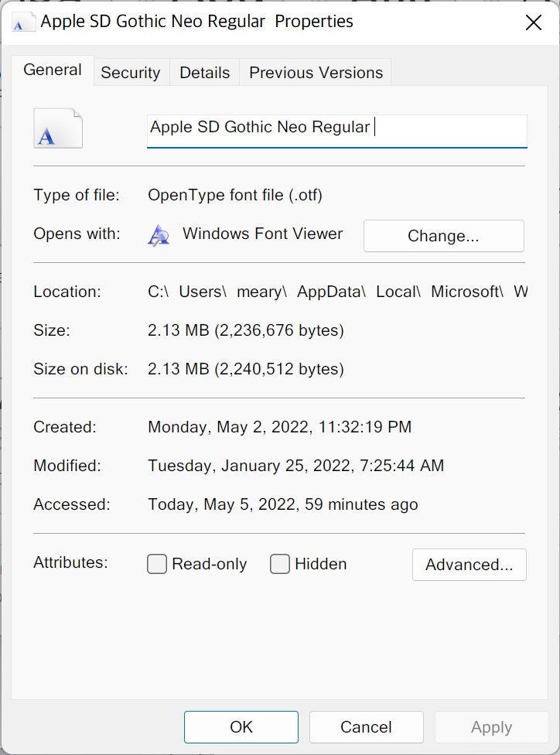The image size is (560, 755).
Task: Click the Size value 2,236,676 bytes
Action: (245, 330)
